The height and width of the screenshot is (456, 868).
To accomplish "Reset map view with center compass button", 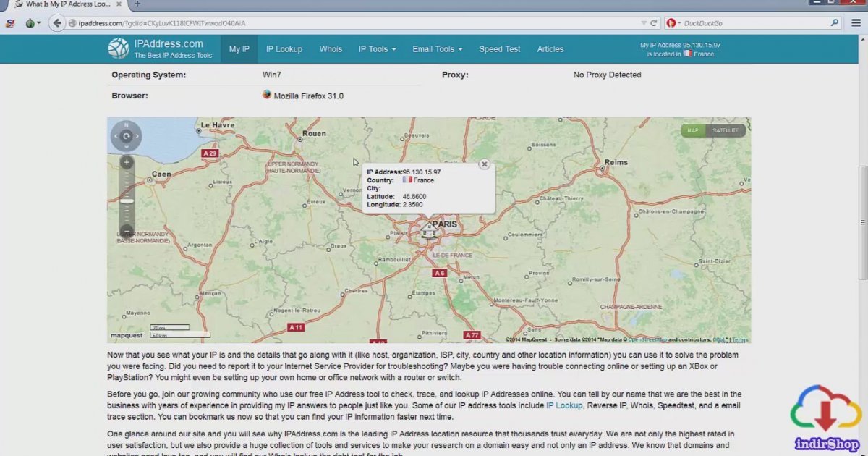I will coord(126,136).
